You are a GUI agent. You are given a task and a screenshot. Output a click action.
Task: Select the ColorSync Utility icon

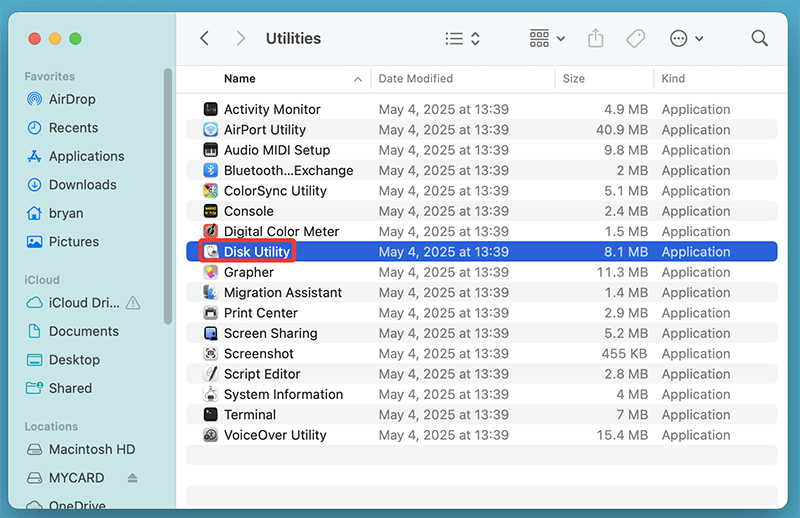211,191
